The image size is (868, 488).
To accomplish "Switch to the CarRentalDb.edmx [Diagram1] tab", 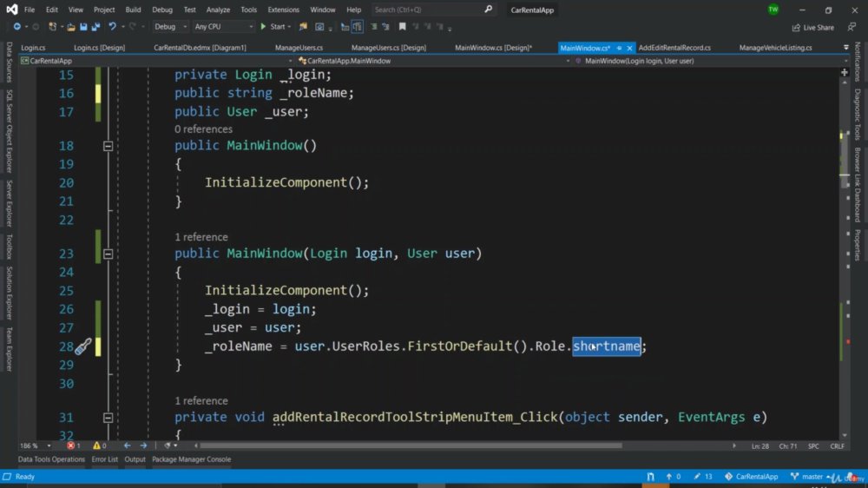I will coord(200,48).
